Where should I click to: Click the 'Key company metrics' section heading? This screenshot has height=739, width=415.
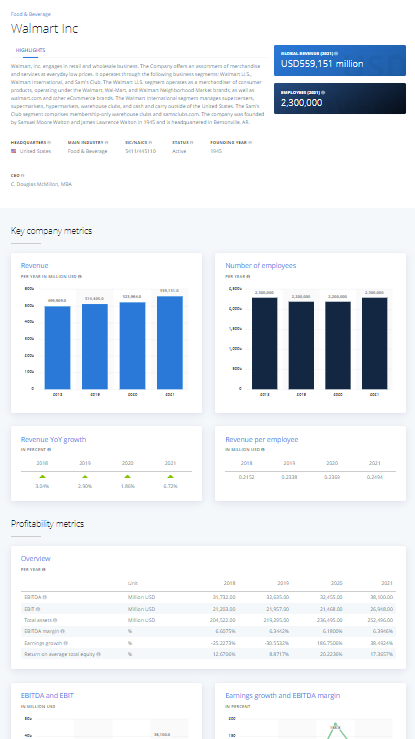pyautogui.click(x=51, y=231)
